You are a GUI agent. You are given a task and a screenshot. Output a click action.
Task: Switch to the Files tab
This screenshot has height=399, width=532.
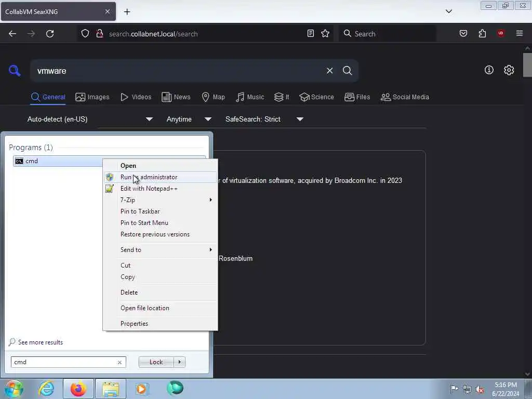pos(357,97)
